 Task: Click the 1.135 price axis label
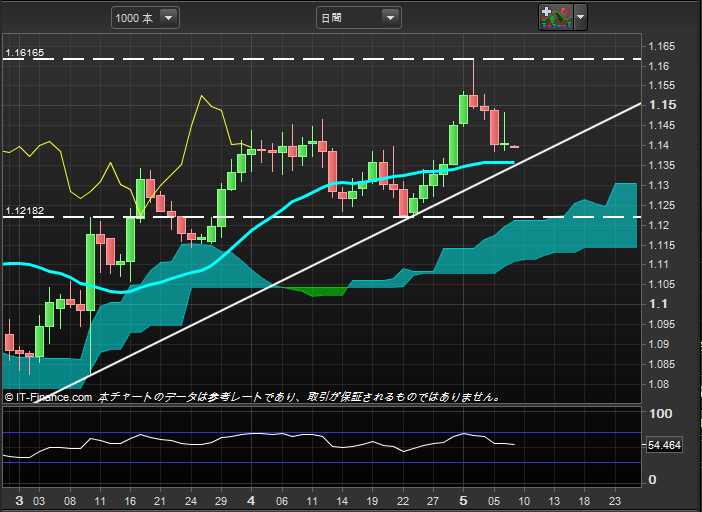pos(662,165)
